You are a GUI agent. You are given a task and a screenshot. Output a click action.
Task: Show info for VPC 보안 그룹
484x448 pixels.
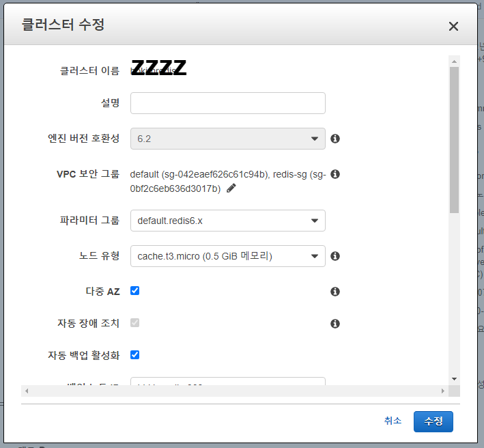coord(335,174)
